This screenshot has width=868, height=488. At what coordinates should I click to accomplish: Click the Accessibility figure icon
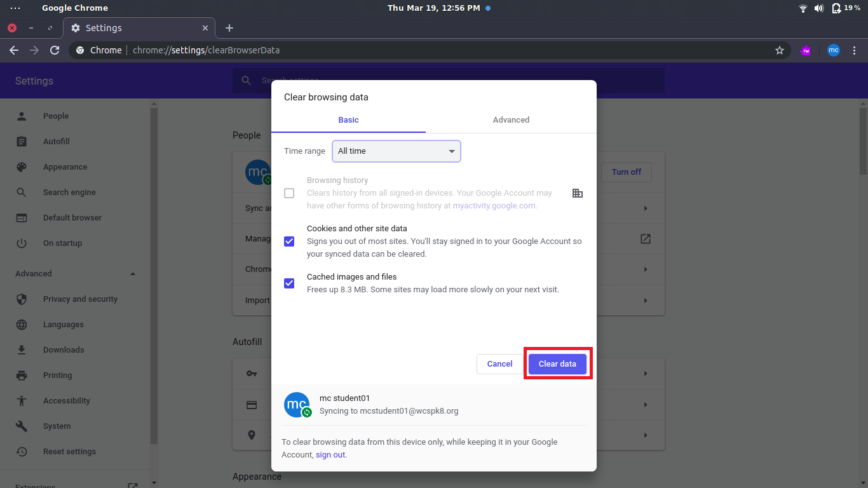point(22,401)
